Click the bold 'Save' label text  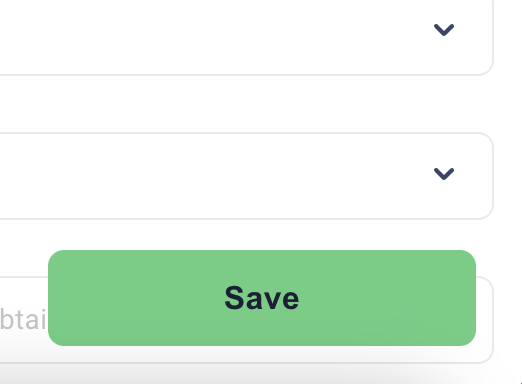coord(262,298)
